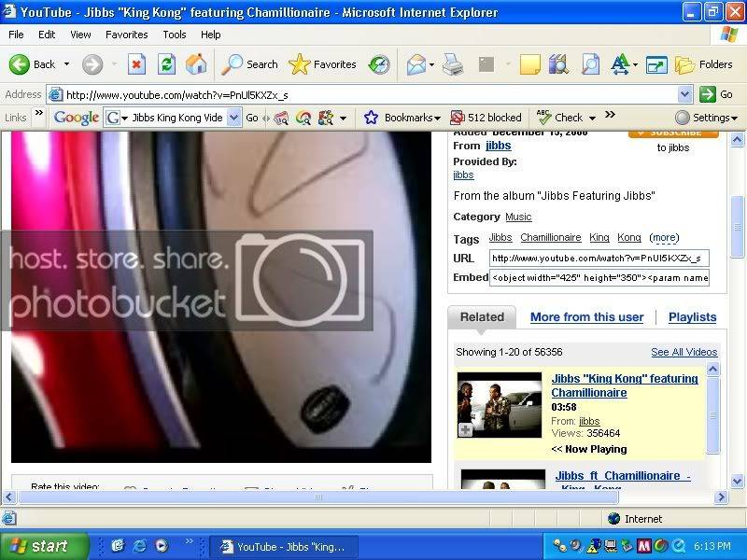Click the 512 blocked popup blocker

pos(486,118)
